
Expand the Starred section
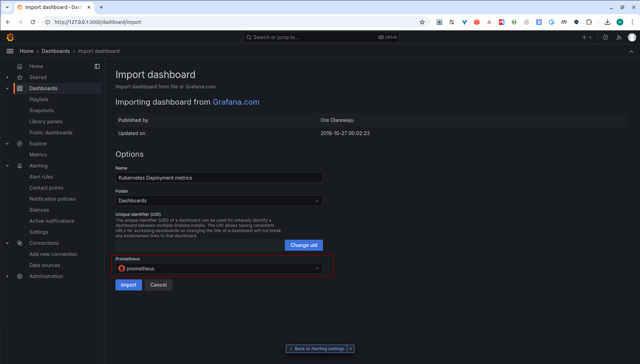coord(7,77)
